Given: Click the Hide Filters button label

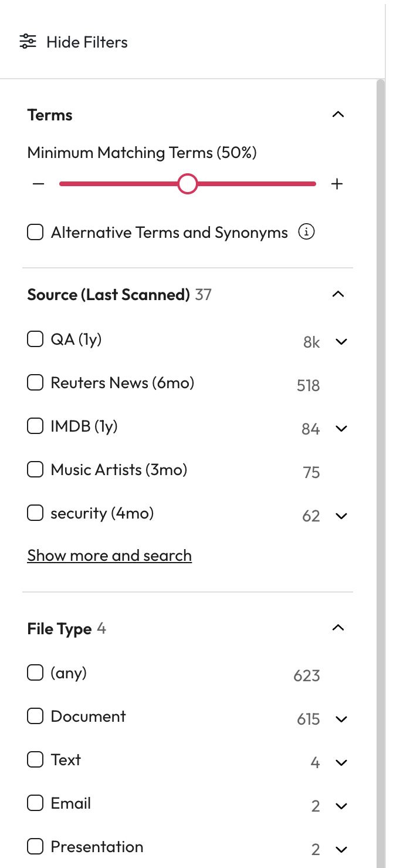Looking at the screenshot, I should click(x=87, y=42).
